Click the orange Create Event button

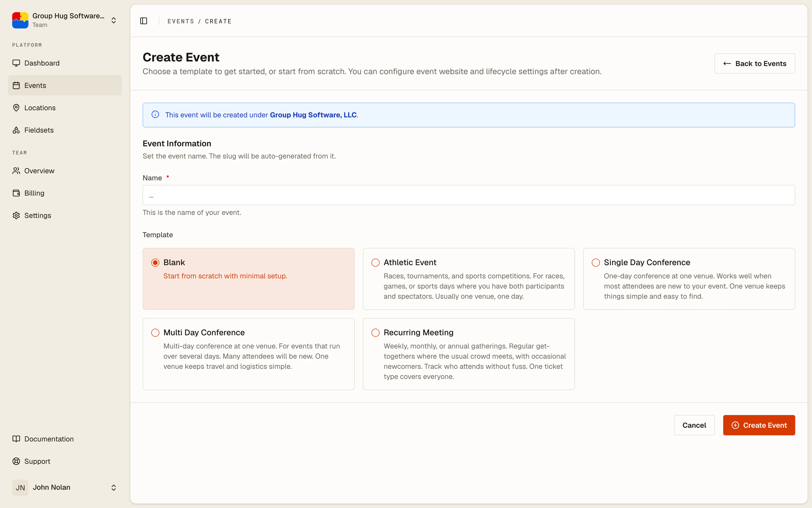click(759, 425)
